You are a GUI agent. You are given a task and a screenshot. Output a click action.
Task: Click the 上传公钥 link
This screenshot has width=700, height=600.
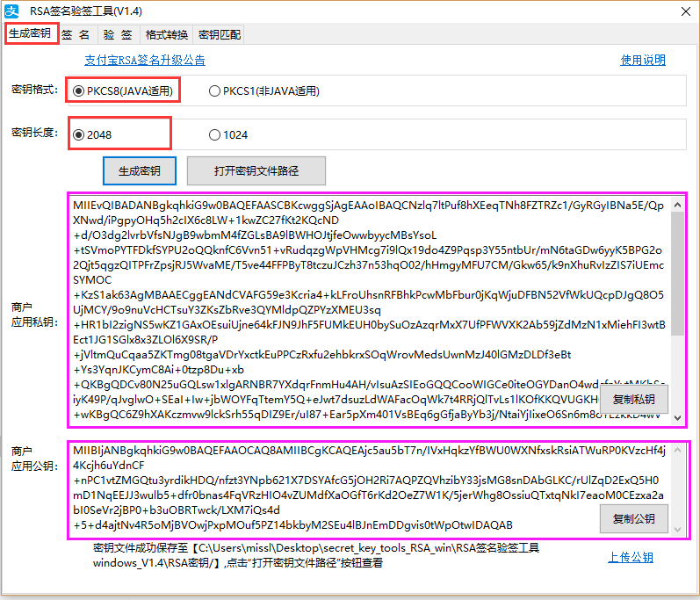coord(631,557)
